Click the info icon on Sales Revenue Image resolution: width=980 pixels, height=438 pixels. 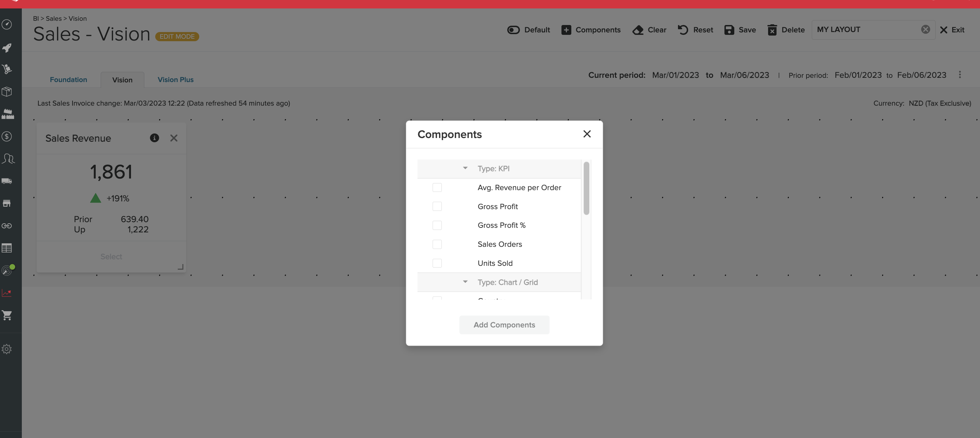coord(154,138)
